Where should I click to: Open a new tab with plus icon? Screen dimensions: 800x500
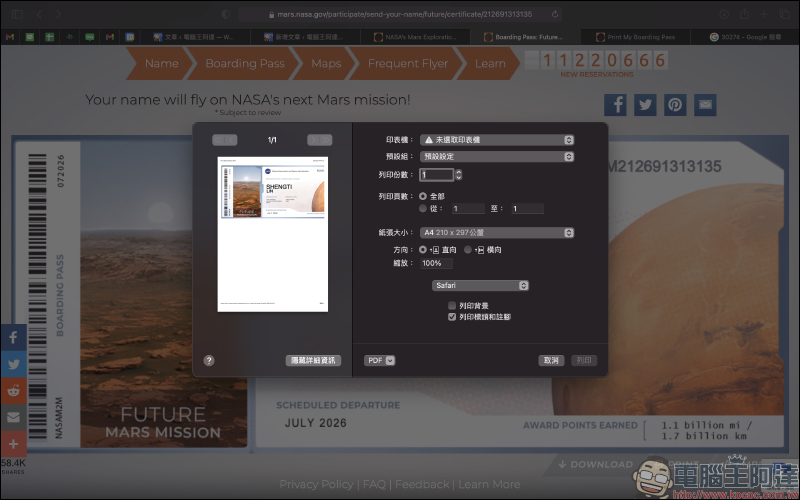tap(764, 14)
